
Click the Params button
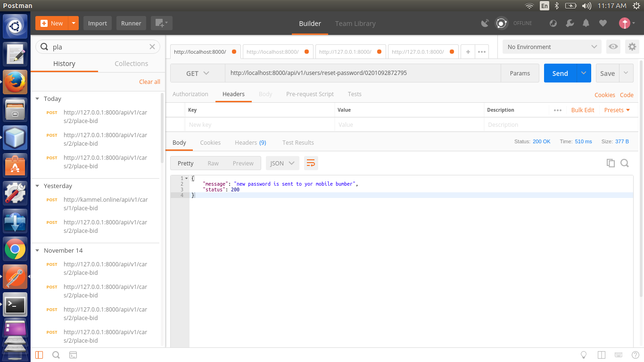pyautogui.click(x=520, y=73)
